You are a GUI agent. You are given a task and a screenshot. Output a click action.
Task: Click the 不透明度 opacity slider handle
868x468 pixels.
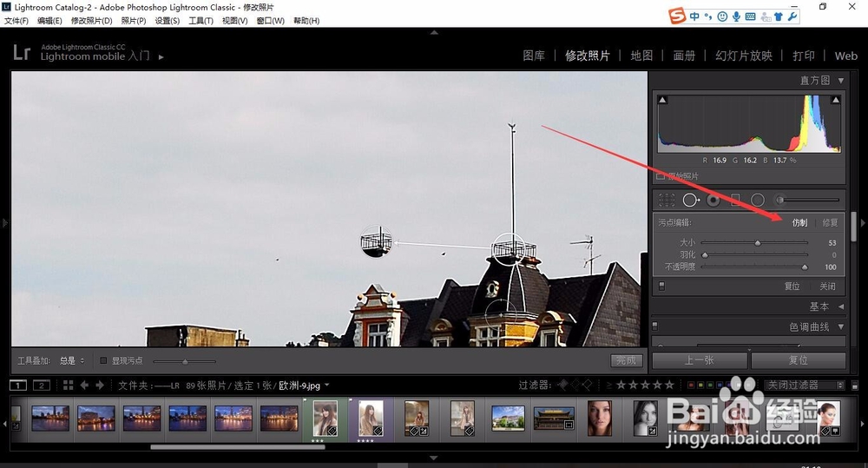(x=805, y=267)
